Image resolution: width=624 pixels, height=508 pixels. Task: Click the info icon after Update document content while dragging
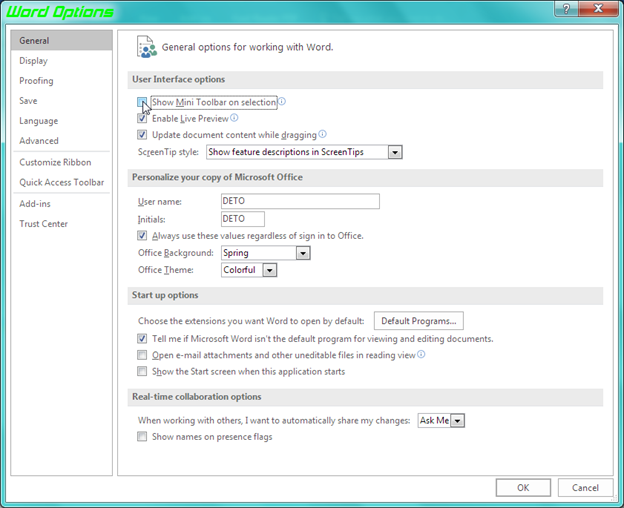tap(323, 134)
